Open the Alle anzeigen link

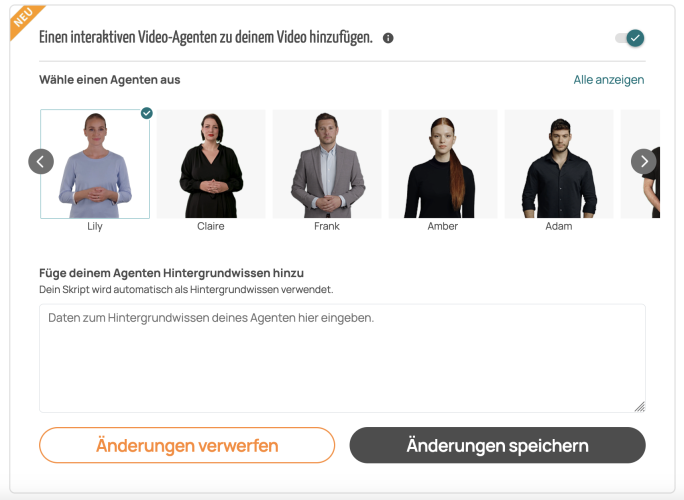[609, 80]
